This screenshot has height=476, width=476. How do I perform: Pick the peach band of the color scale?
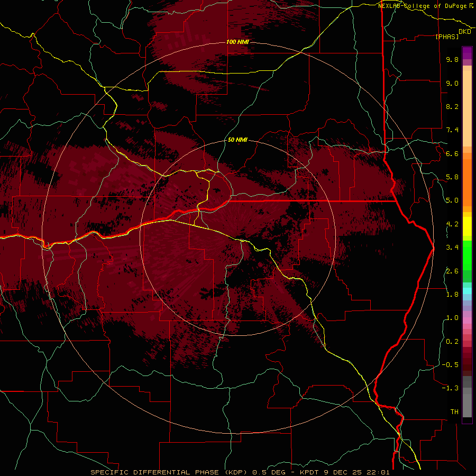pyautogui.click(x=467, y=108)
